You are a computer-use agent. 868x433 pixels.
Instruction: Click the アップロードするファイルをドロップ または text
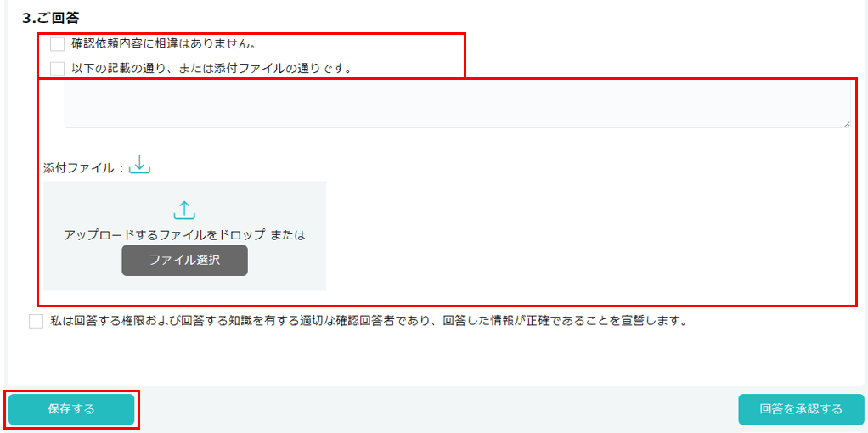tap(184, 235)
